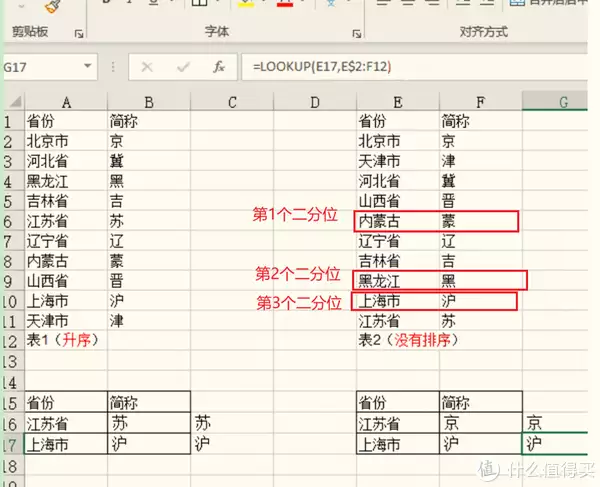Select cell B3 containing 冀
The height and width of the screenshot is (487, 600).
(x=149, y=161)
